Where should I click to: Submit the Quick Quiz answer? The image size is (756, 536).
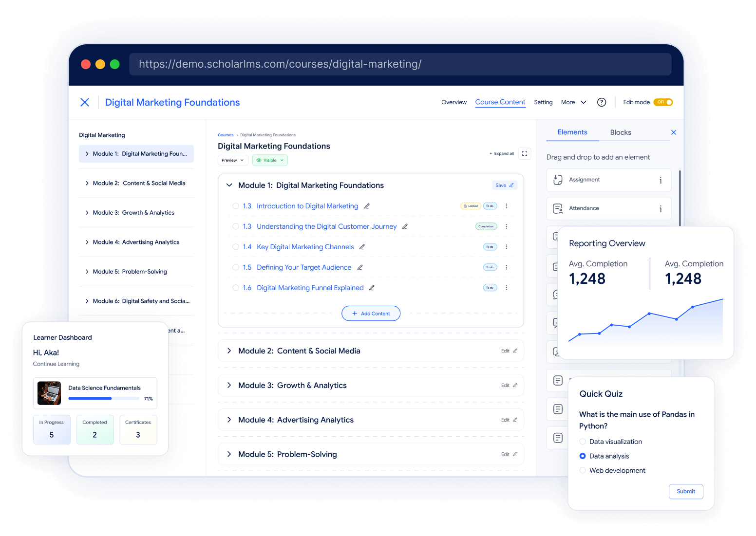[686, 491]
